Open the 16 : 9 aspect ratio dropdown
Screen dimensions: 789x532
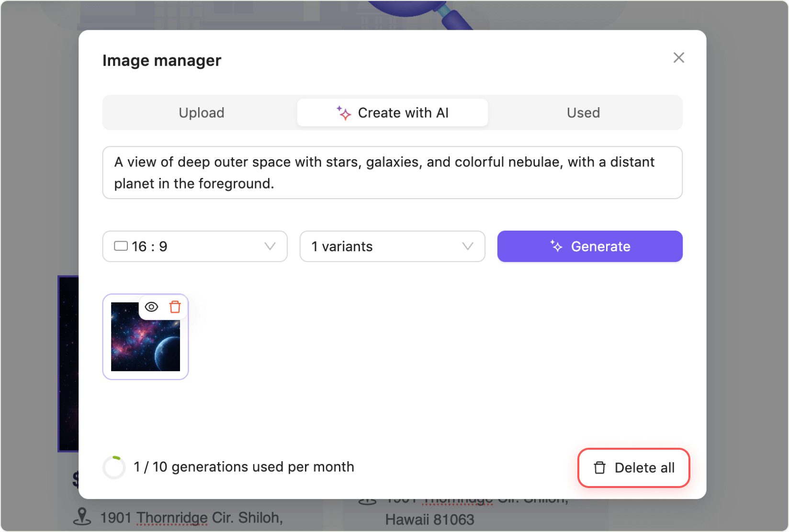click(195, 246)
